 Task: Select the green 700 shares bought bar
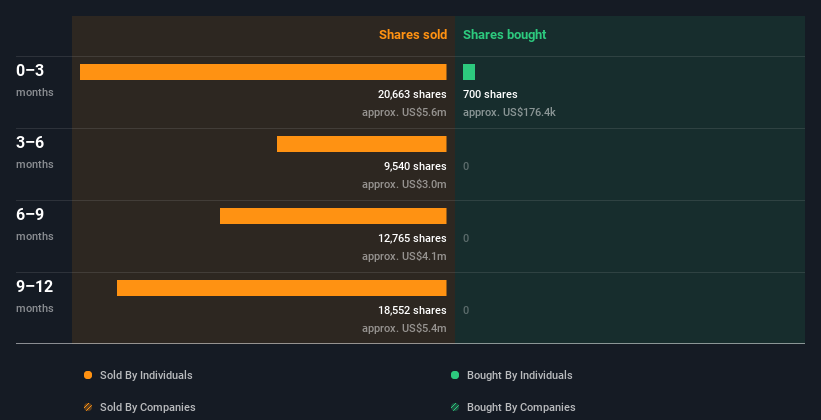tap(469, 72)
